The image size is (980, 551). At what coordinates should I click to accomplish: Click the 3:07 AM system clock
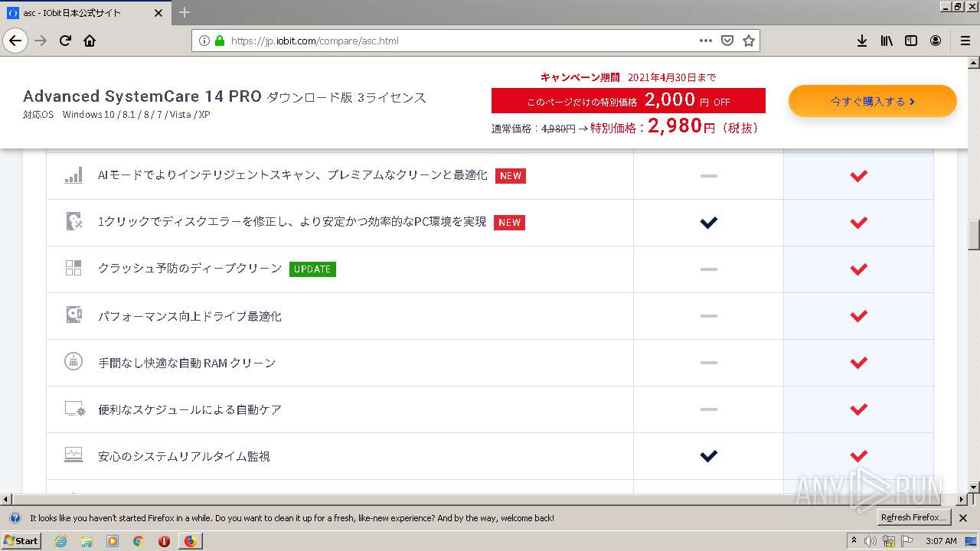pyautogui.click(x=941, y=541)
